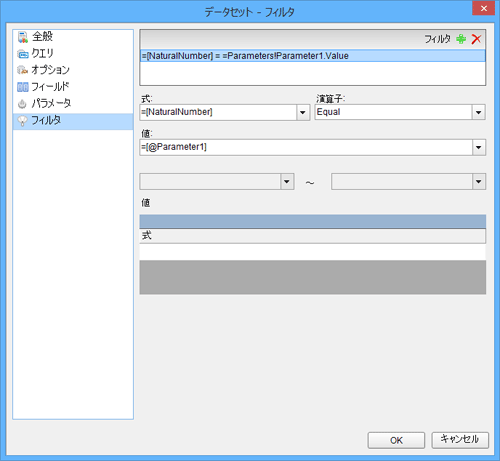
Task: Click the パラメータ page icon
Action: pos(22,104)
